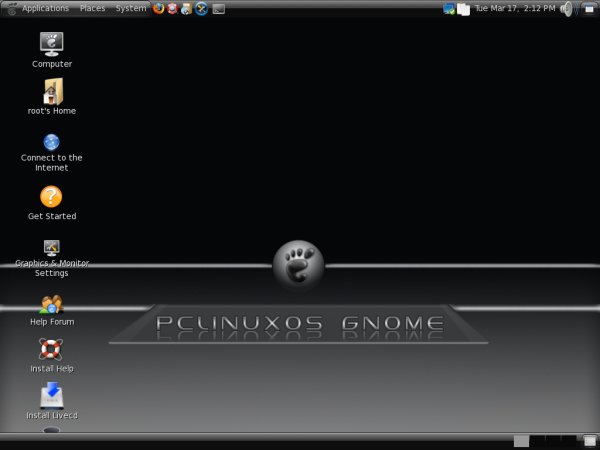Click the volume speaker icon
The image size is (600, 450).
(566, 9)
